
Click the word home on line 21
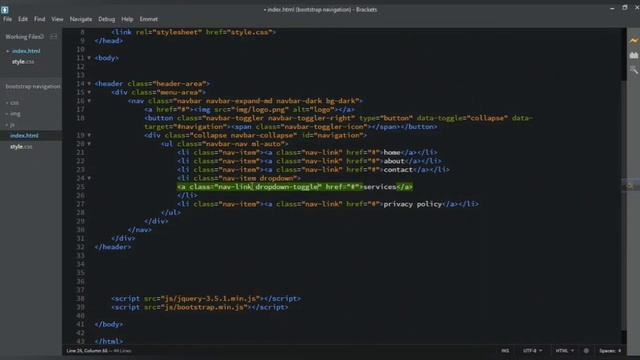392,153
